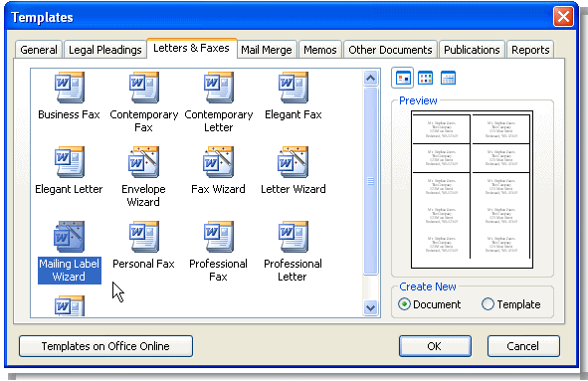Viewport: 588px width, 381px height.
Task: Select the Professional Letter template icon
Action: pos(294,236)
